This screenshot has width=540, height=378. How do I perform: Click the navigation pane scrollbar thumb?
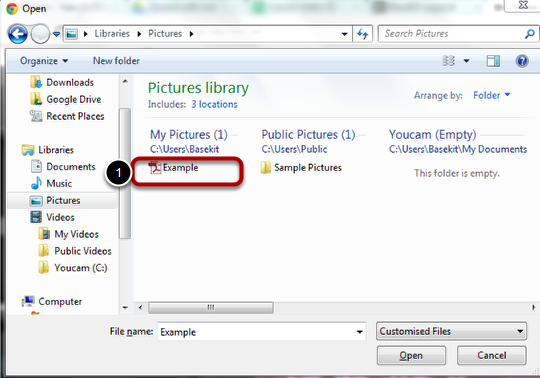pos(125,173)
